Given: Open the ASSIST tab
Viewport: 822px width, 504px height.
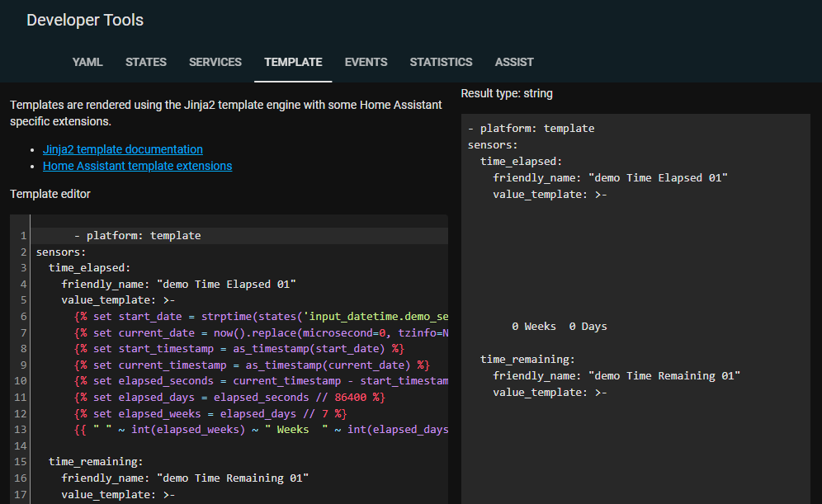Looking at the screenshot, I should (514, 62).
